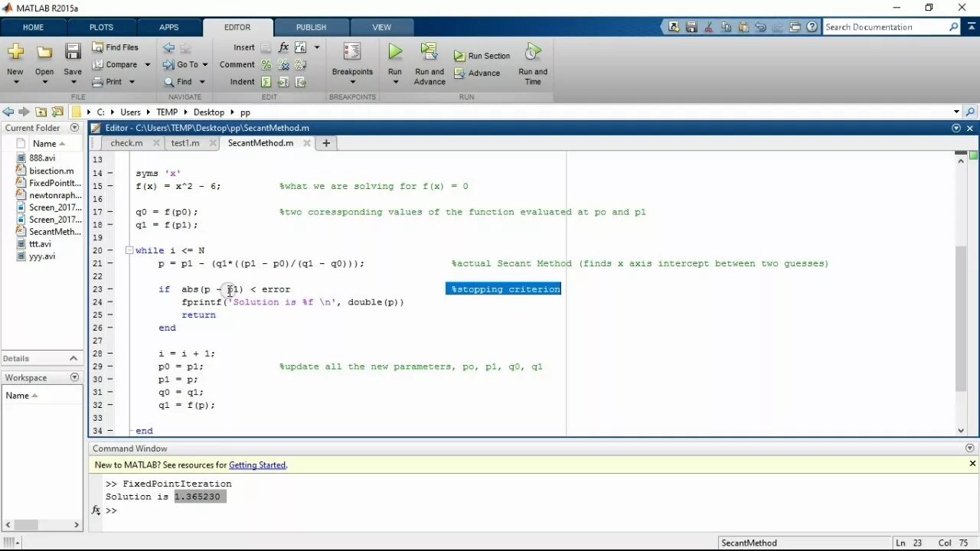
Task: Switch to the APPS ribbon tab
Action: [x=168, y=27]
